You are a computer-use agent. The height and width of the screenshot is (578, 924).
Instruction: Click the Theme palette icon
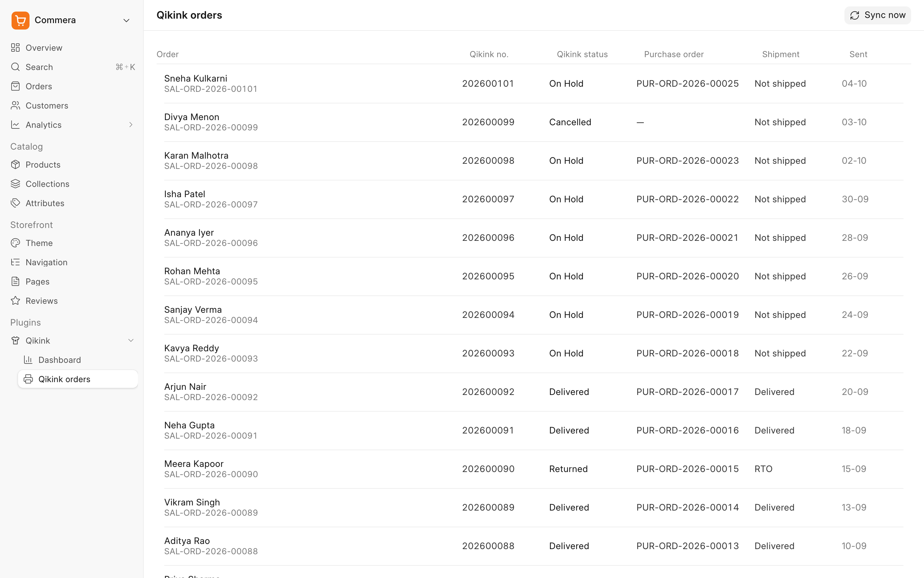15,243
